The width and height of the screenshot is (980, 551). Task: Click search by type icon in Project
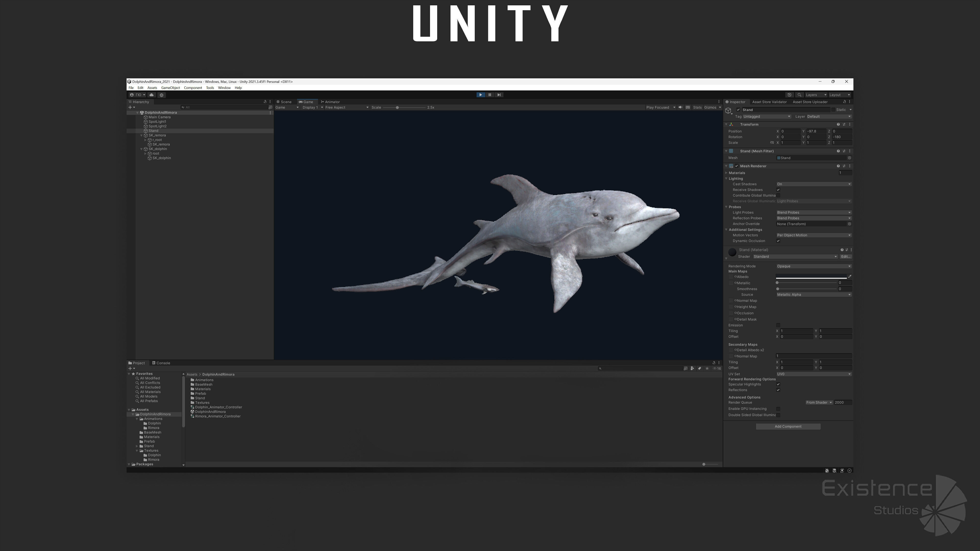click(692, 368)
